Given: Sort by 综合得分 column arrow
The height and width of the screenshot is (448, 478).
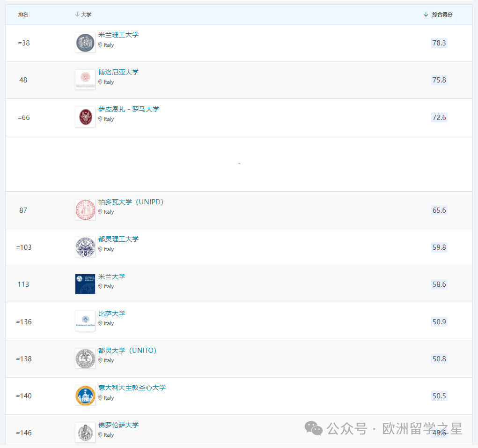Looking at the screenshot, I should 426,15.
